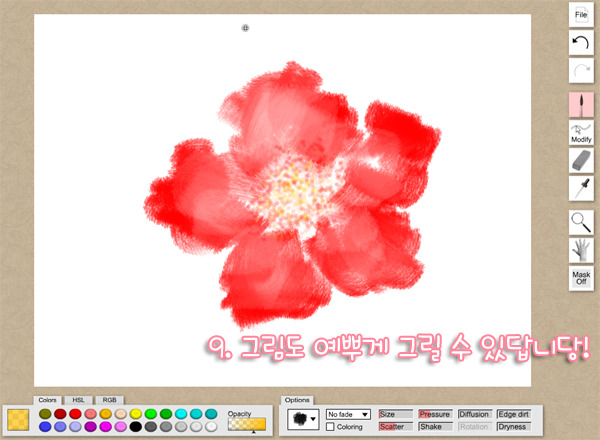
Task: Select the paint brush tool
Action: coord(581,104)
